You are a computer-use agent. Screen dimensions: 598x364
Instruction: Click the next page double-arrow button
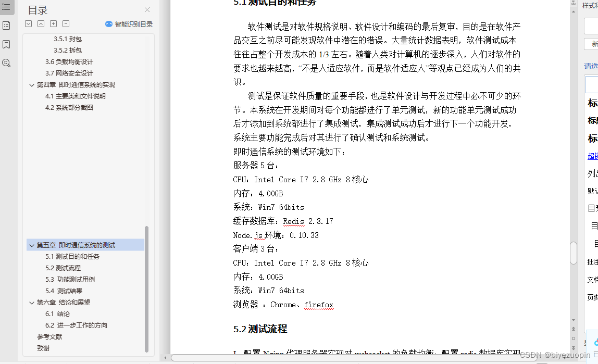(573, 348)
